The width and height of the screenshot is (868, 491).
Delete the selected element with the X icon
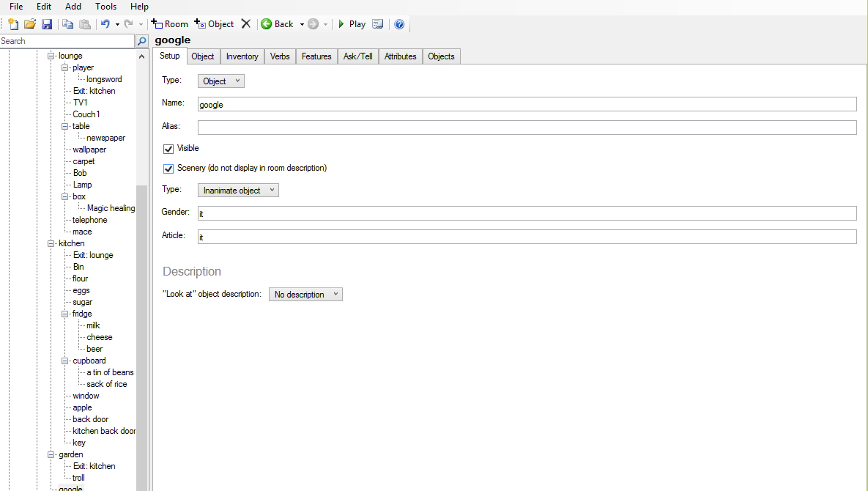246,24
